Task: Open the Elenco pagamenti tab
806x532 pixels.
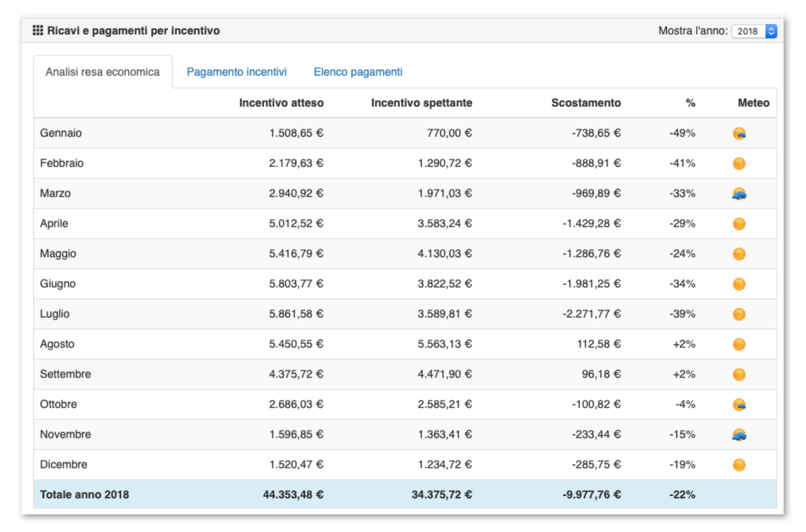Action: [x=358, y=72]
